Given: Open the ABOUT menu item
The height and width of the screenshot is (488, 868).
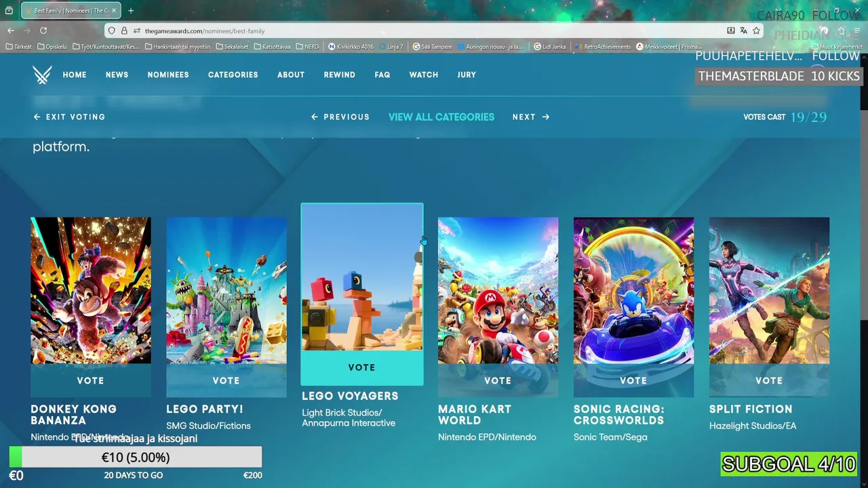Looking at the screenshot, I should (x=291, y=75).
